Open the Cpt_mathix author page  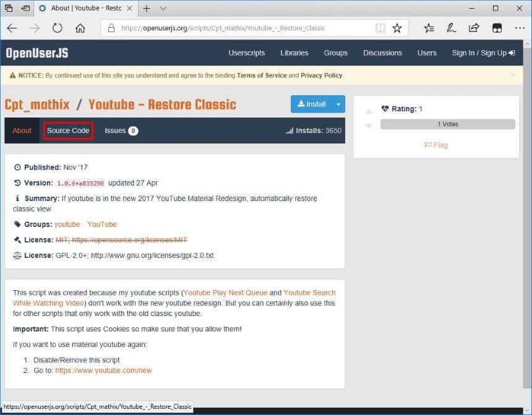coord(37,105)
